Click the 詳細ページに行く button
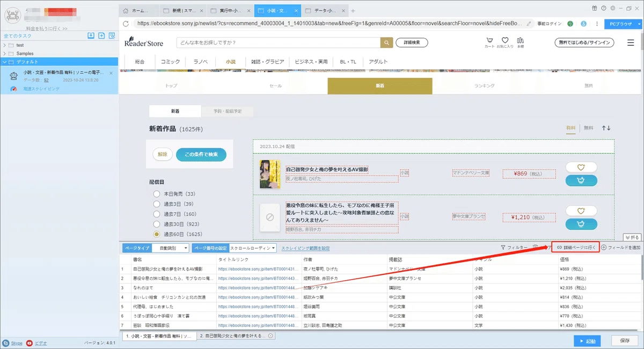The width and height of the screenshot is (644, 349). tap(575, 248)
